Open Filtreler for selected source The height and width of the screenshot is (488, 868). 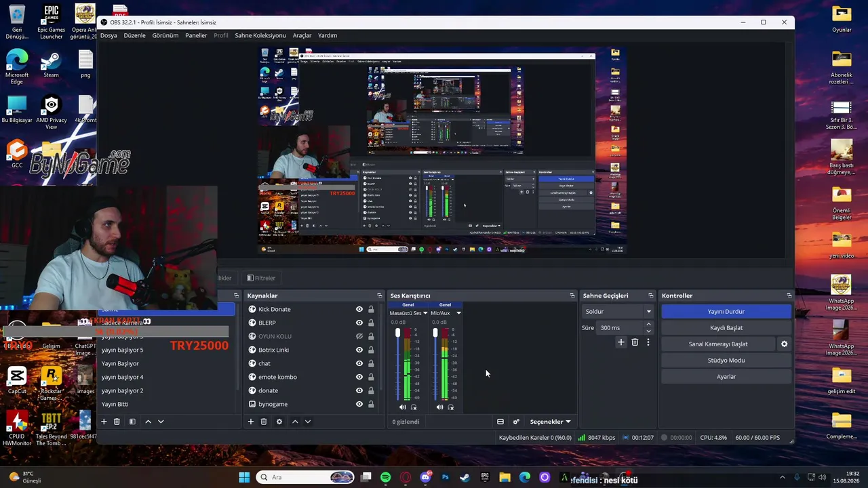pyautogui.click(x=261, y=278)
